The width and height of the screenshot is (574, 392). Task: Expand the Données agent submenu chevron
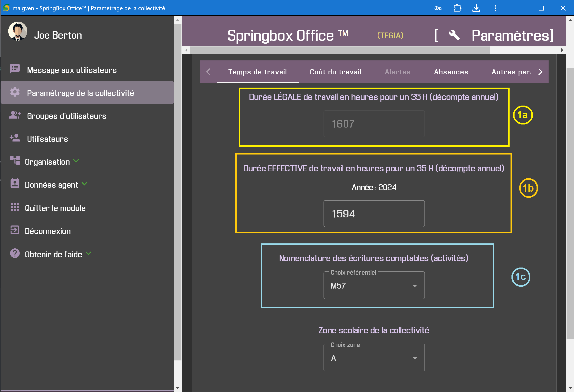[85, 184]
